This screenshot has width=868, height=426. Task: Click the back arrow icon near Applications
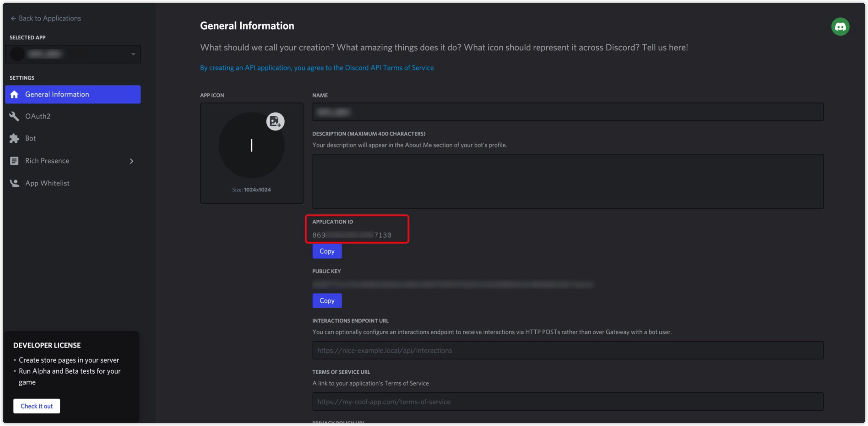click(x=13, y=18)
